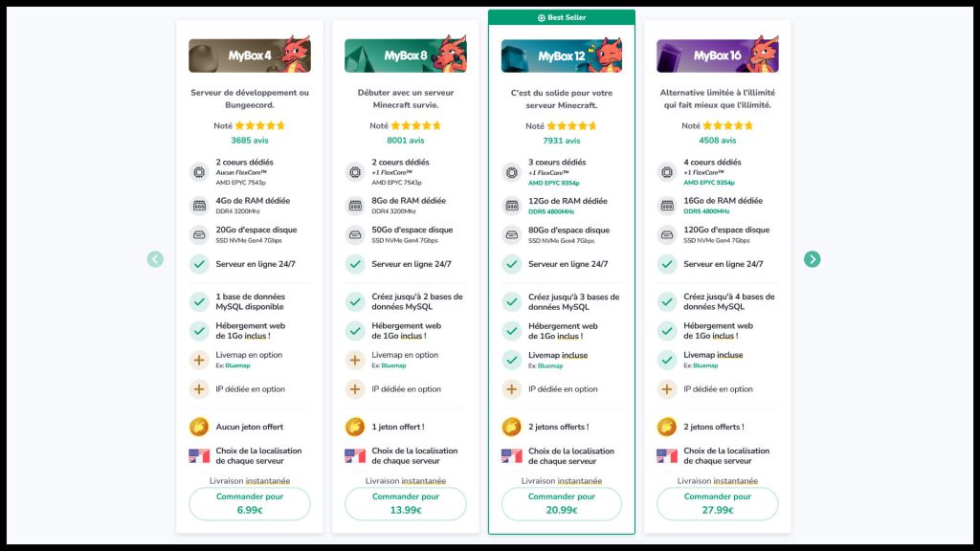This screenshot has height=551, width=980.
Task: Order MyBox 4 for 6.99€
Action: pyautogui.click(x=249, y=503)
